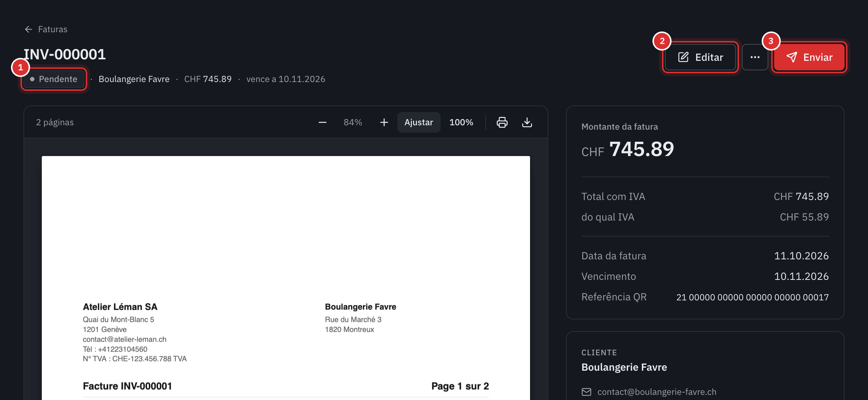Image resolution: width=868 pixels, height=400 pixels.
Task: Click invoice title INV-000001
Action: pos(65,55)
